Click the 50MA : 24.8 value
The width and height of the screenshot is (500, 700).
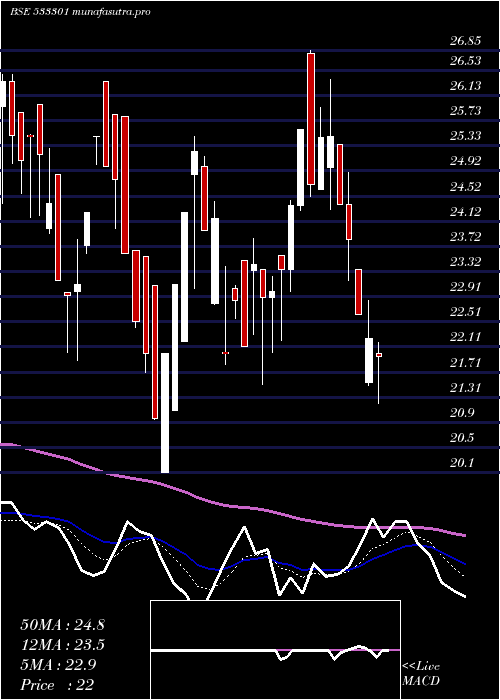click(x=62, y=625)
